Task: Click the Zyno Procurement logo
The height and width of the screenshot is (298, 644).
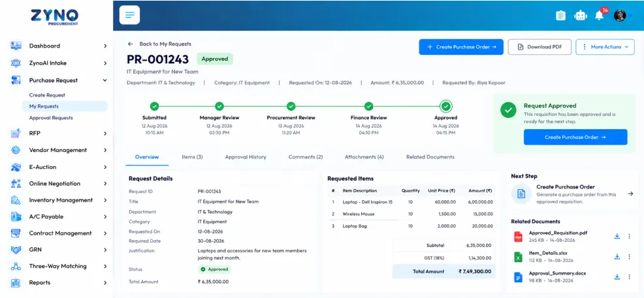Action: coord(54,17)
